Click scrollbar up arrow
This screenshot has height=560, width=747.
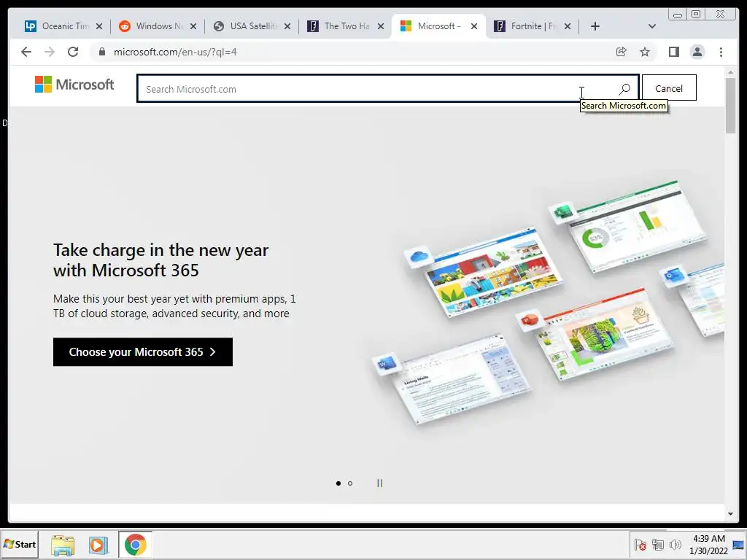(730, 72)
